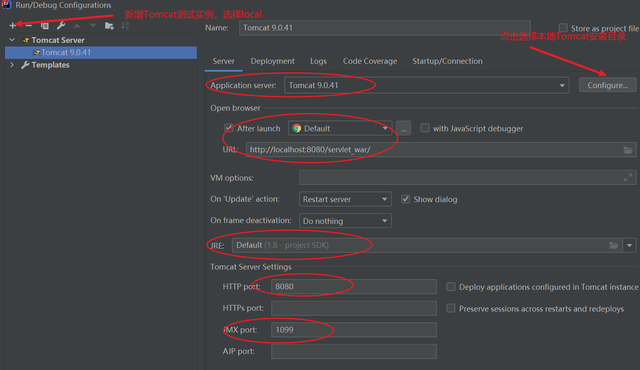Switch to the Logs tab
640x370 pixels.
(x=318, y=61)
